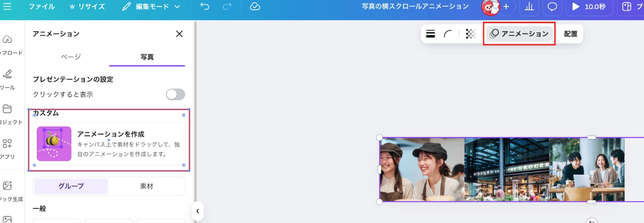Close the アニメーション panel
This screenshot has width=644, height=223.
(179, 34)
